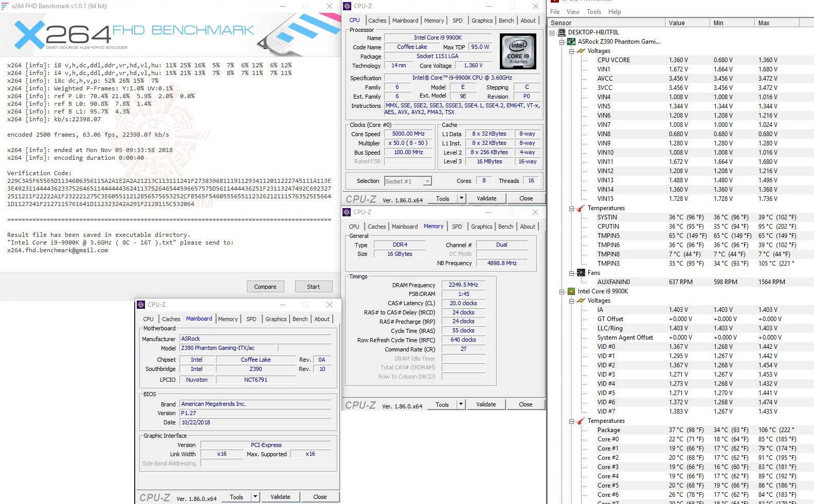
Task: Collapse the Fans node in HWMonitor
Action: tap(571, 273)
